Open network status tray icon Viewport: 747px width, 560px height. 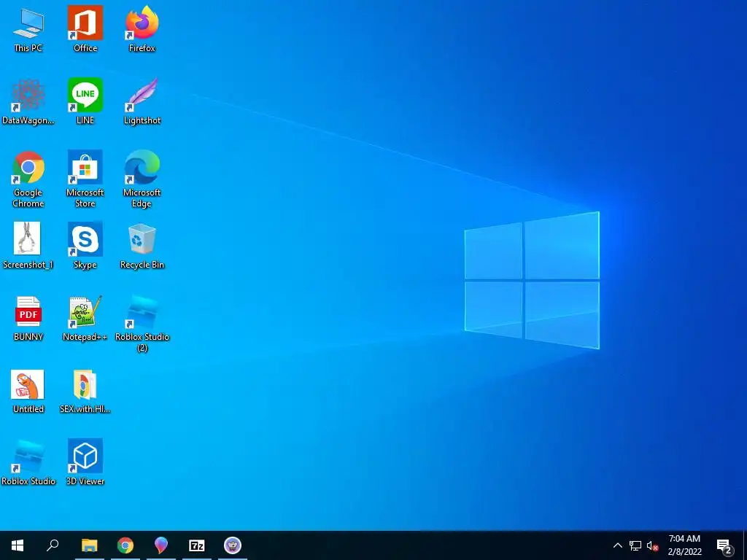(x=635, y=545)
